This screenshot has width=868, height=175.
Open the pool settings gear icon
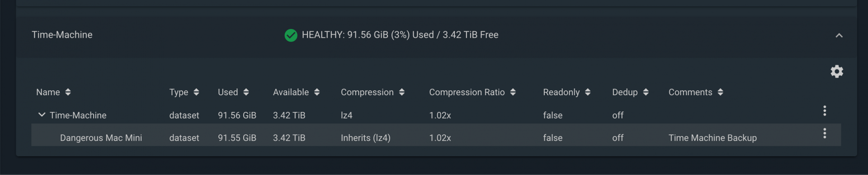tap(837, 72)
